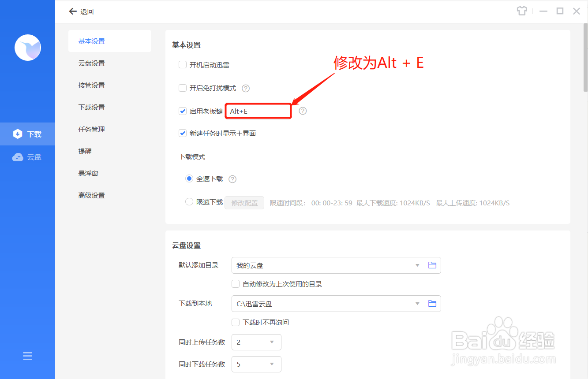Viewport: 588px width, 379px height.
Task: Open 同时上传任务数 dropdown
Action: pyautogui.click(x=256, y=342)
